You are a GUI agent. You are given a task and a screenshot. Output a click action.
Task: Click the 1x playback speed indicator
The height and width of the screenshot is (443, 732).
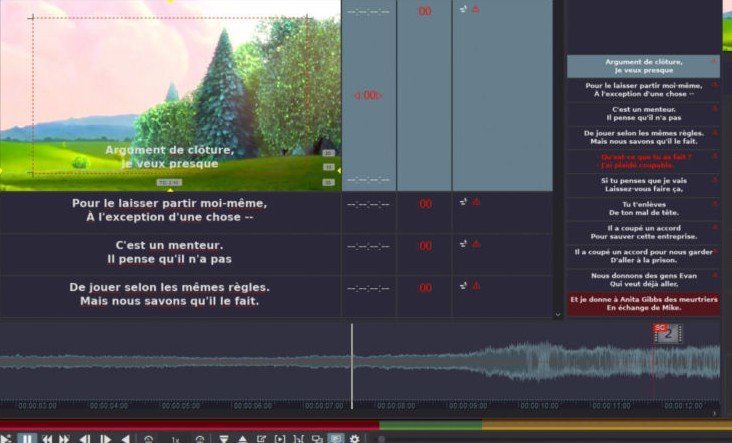(x=175, y=438)
